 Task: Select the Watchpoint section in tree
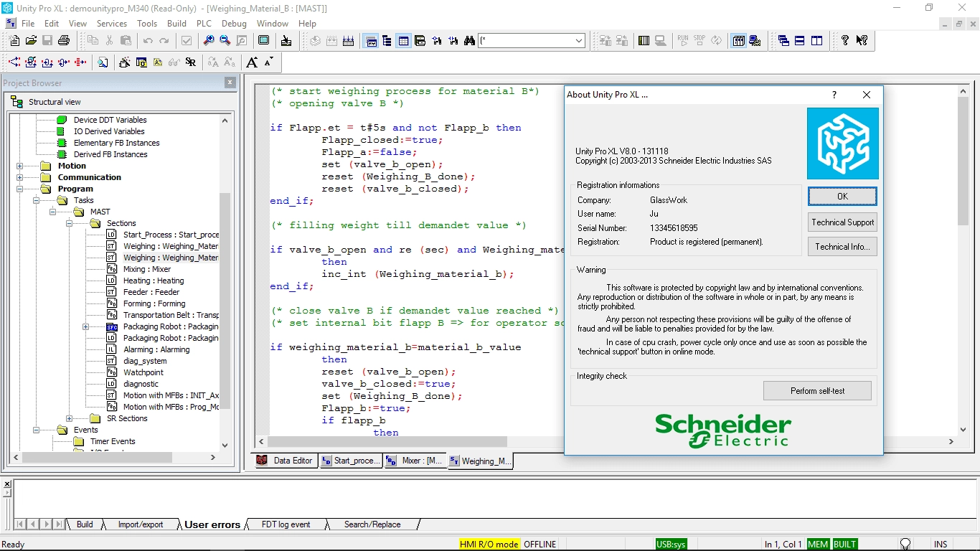[x=143, y=372]
